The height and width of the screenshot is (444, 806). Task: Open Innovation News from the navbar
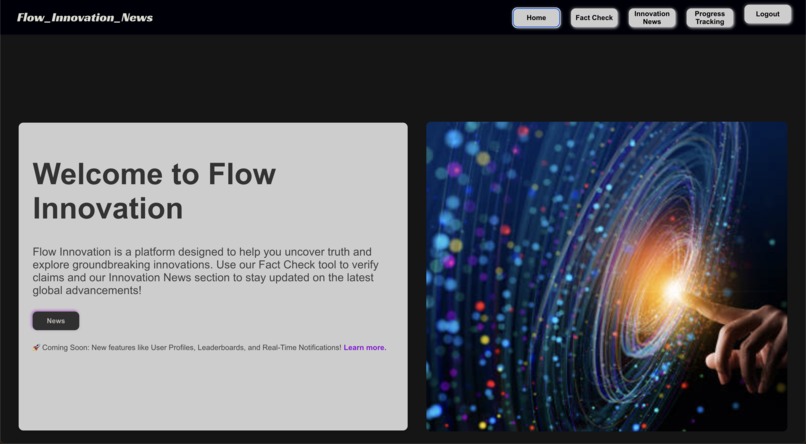652,17
